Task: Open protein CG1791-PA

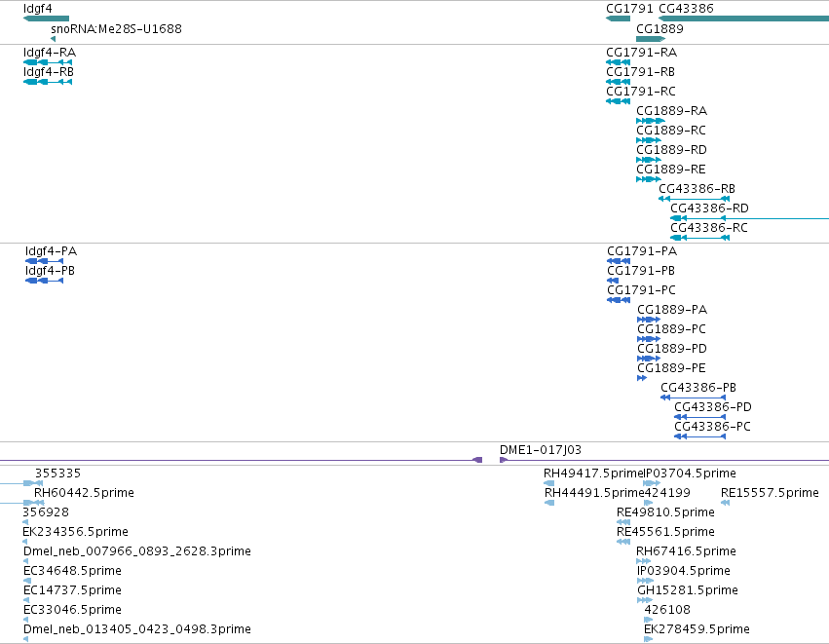Action: pos(642,251)
